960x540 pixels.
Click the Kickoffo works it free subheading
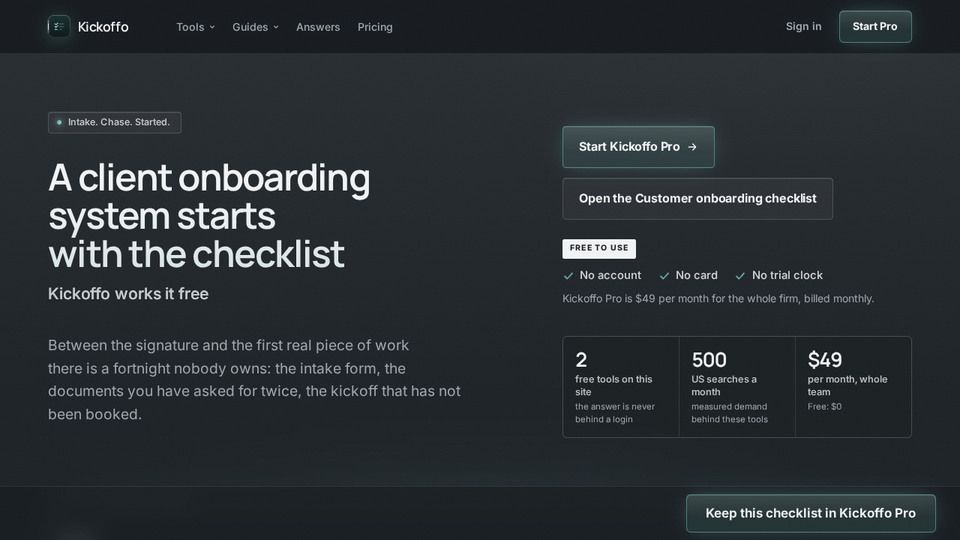(x=129, y=294)
